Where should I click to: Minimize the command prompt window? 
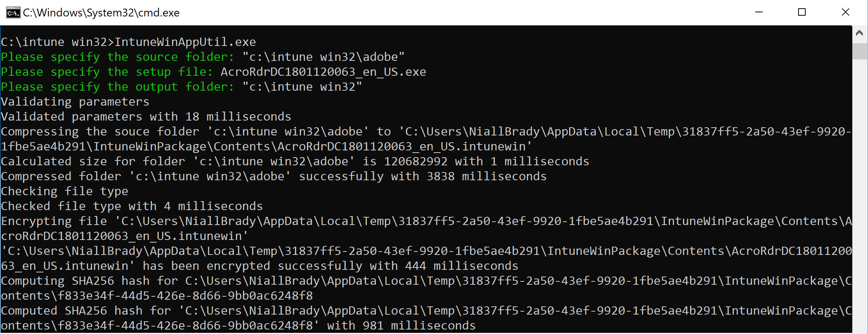[759, 12]
